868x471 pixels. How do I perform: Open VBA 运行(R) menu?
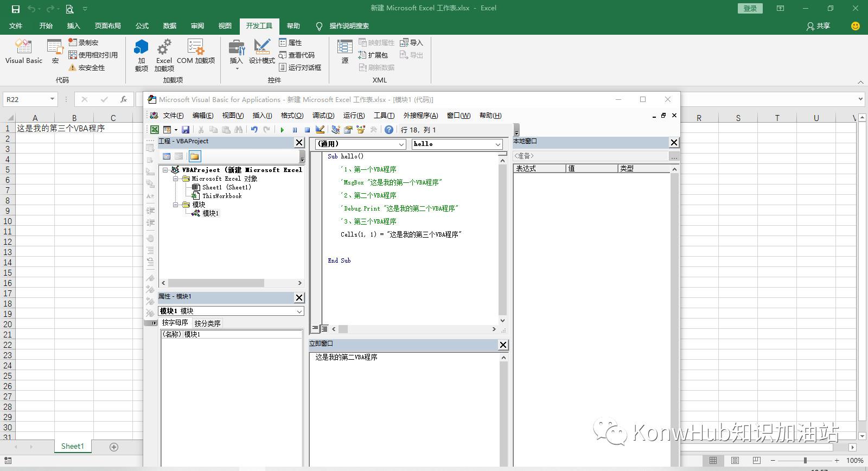pos(354,115)
